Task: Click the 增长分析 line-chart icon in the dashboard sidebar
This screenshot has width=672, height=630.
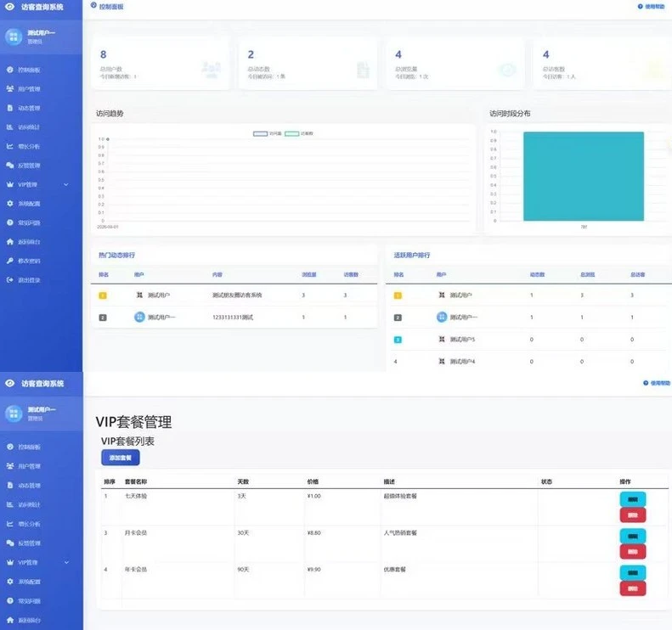Action: coord(10,146)
